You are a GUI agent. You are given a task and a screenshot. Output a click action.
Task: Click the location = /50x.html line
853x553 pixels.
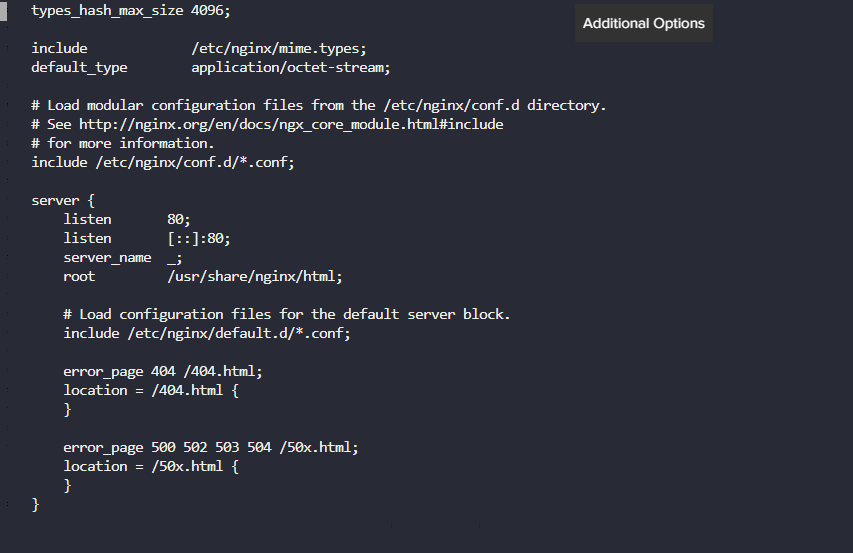tap(151, 466)
